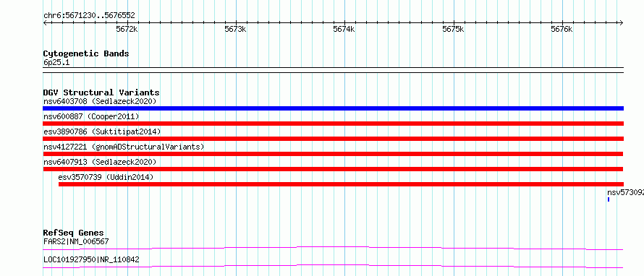The width and height of the screenshot is (644, 276).
Task: Click the 5676k ruler tick label
Action: click(x=562, y=29)
